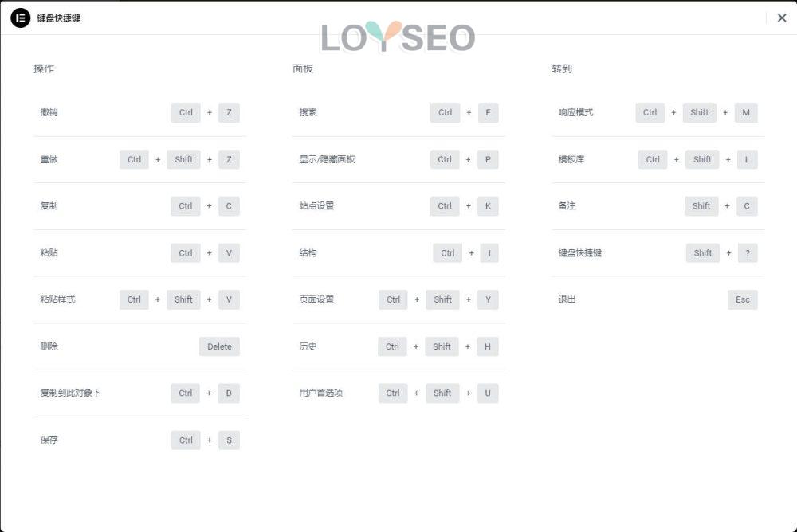Viewport: 797px width, 532px height.
Task: Click the ? key cap
Action: (x=748, y=253)
